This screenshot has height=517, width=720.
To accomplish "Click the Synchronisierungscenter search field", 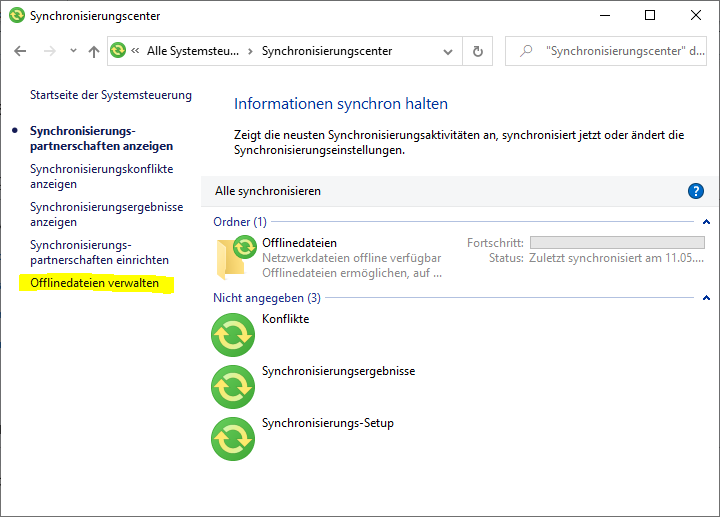I will click(x=615, y=51).
